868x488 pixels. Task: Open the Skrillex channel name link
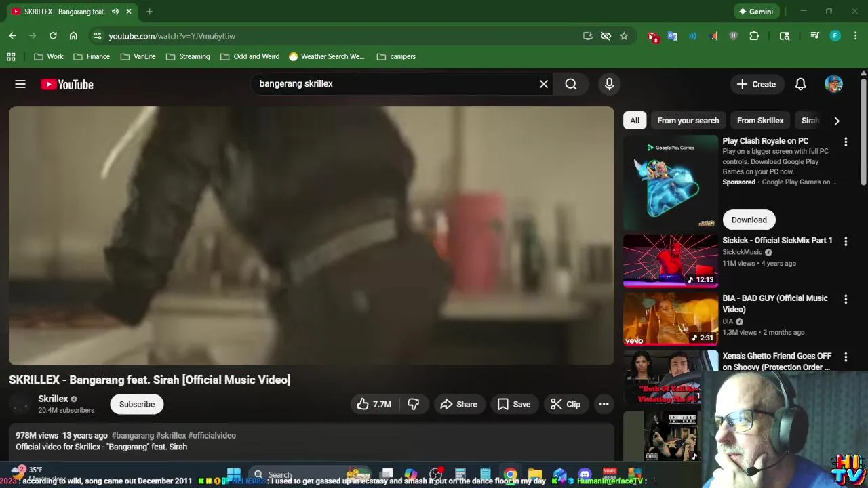pos(53,399)
